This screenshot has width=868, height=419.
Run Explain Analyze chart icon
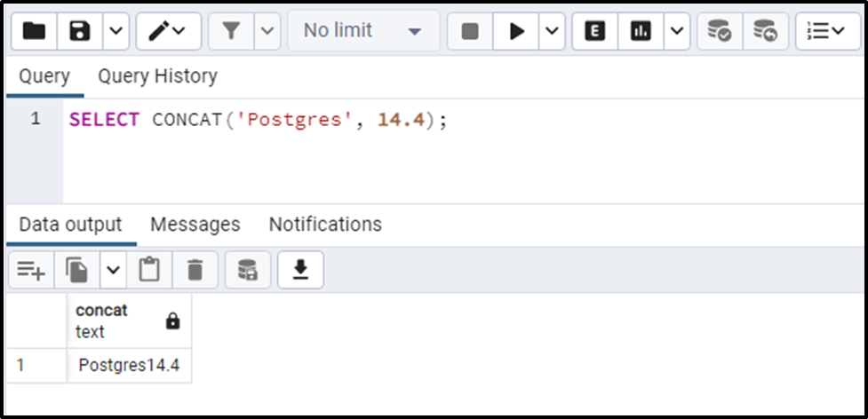pos(641,31)
